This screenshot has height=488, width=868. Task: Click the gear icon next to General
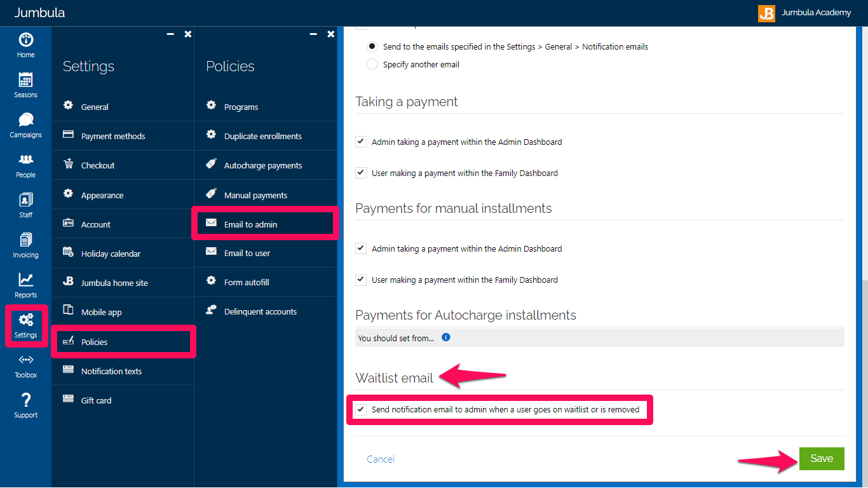[68, 106]
